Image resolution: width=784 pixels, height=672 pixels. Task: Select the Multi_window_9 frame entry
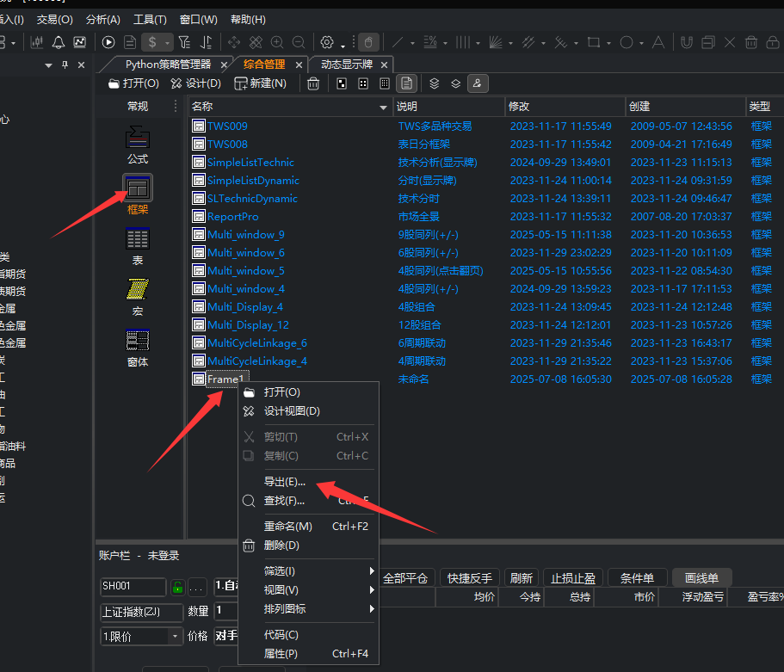click(245, 235)
